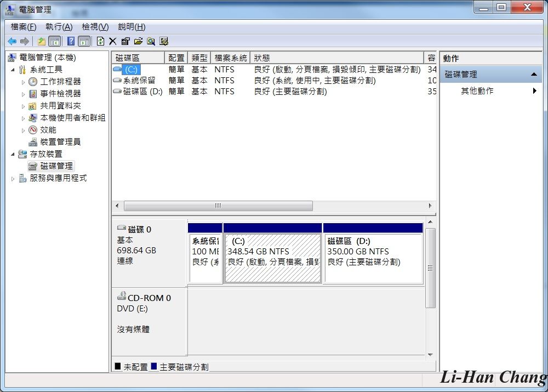The image size is (548, 392).
Task: Click the blue Back arrow in toolbar
Action: coord(12,41)
